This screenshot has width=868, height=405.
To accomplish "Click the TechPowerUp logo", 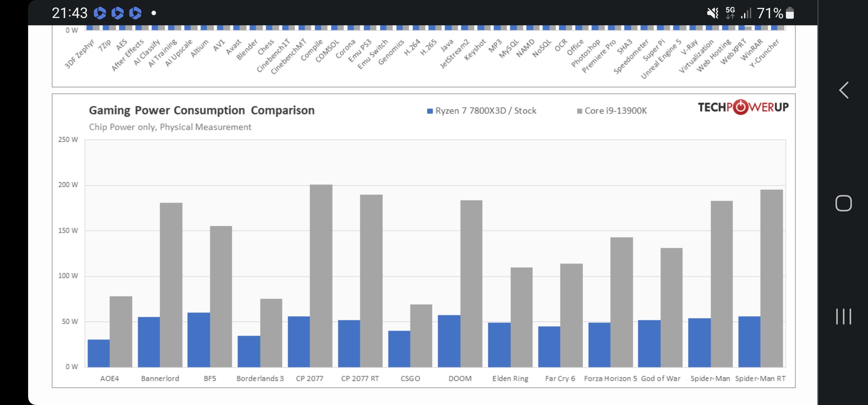I will pyautogui.click(x=743, y=107).
